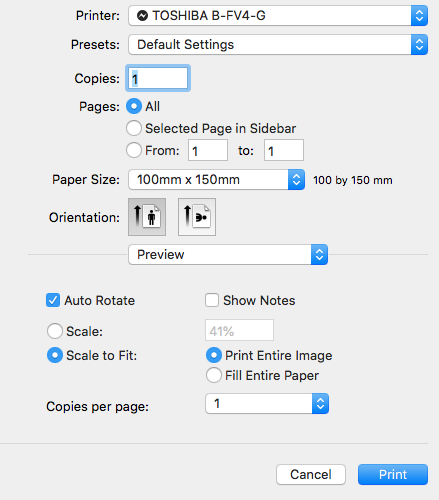This screenshot has width=439, height=500.
Task: Select portrait orientation icon
Action: pyautogui.click(x=147, y=217)
